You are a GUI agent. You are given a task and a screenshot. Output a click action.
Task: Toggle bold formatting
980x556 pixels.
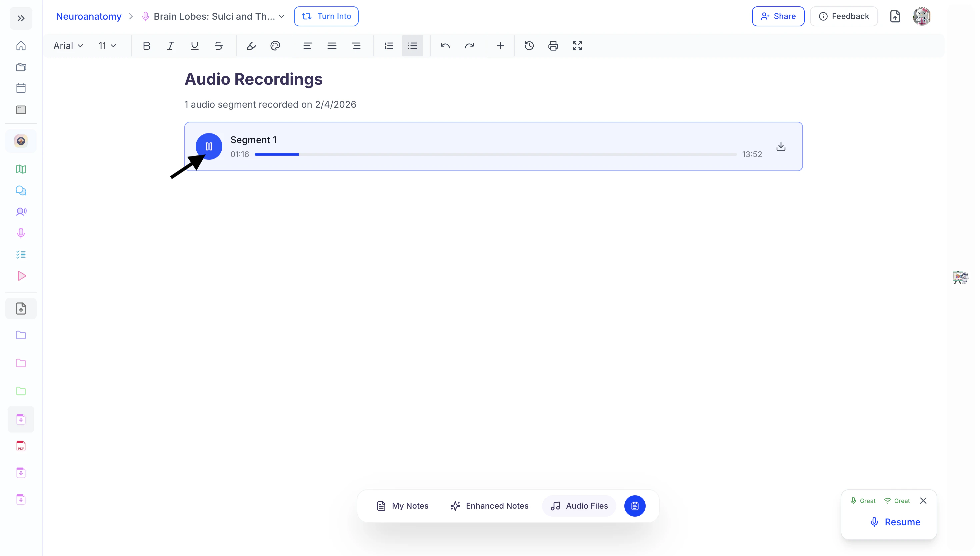click(x=147, y=46)
